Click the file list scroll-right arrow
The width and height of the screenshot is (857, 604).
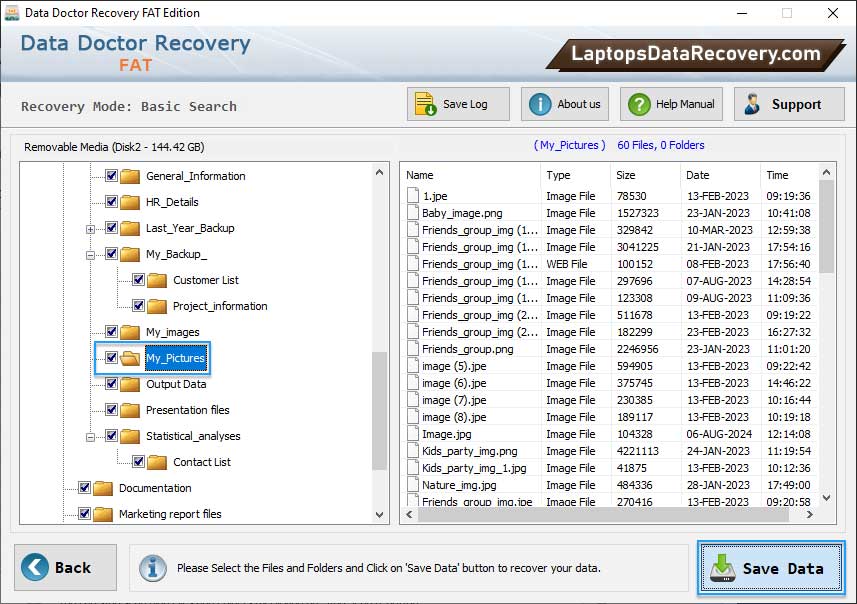pyautogui.click(x=809, y=514)
